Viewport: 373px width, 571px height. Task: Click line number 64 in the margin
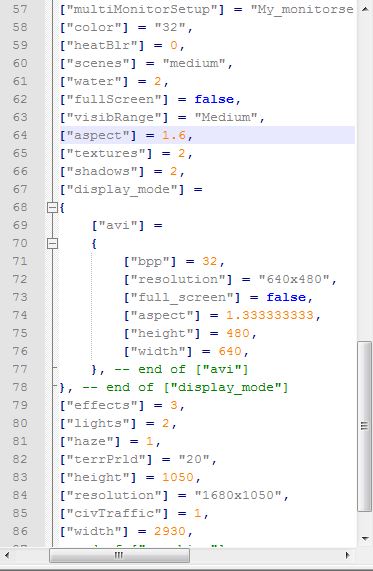[x=20, y=135]
